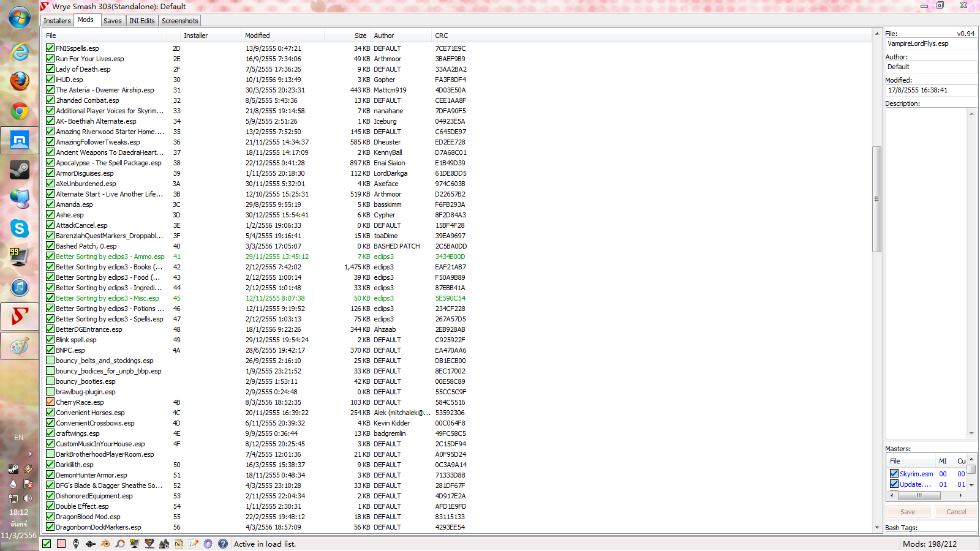Open the Paint palette taskbar icon
The image size is (980, 551).
click(x=20, y=346)
